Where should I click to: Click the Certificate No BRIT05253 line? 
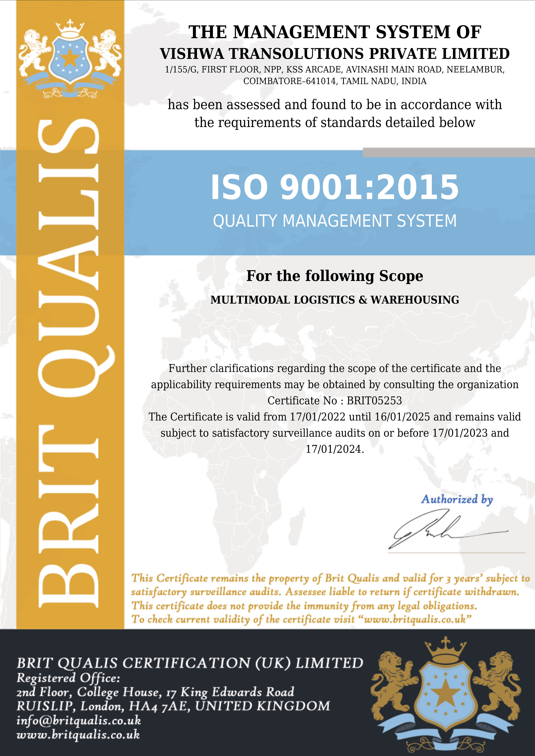(334, 400)
